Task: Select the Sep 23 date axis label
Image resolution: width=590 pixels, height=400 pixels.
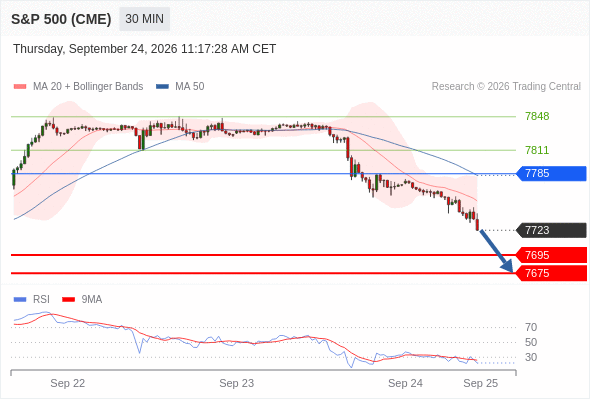Action: coord(237,383)
